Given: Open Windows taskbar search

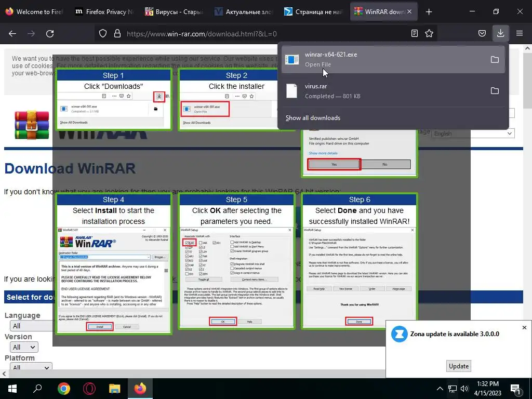Looking at the screenshot, I should coord(37,388).
